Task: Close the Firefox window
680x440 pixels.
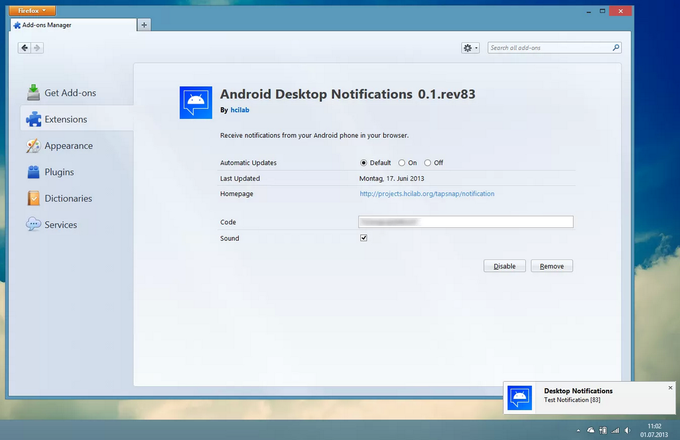Action: point(621,11)
